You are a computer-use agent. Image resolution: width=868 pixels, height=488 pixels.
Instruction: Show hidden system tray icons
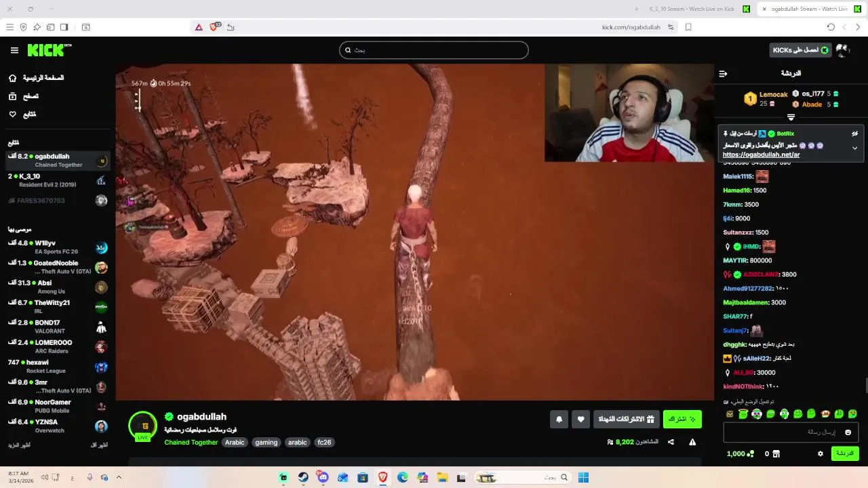(x=119, y=478)
